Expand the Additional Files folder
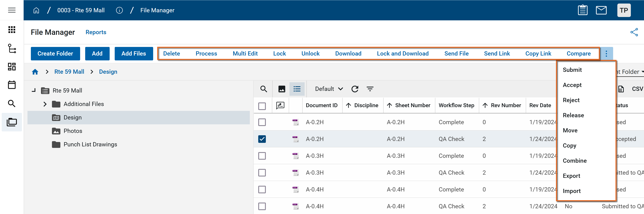This screenshot has height=214, width=644. [45, 104]
